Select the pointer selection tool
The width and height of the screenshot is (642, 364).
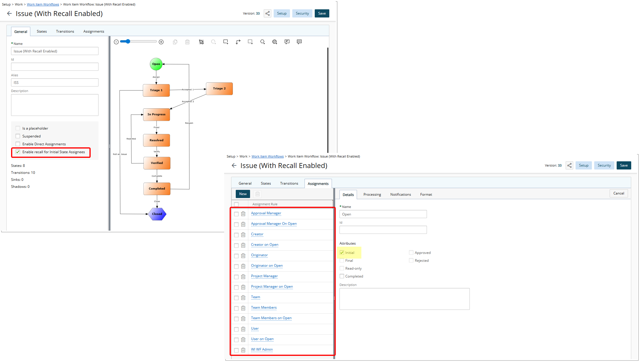pyautogui.click(x=201, y=42)
